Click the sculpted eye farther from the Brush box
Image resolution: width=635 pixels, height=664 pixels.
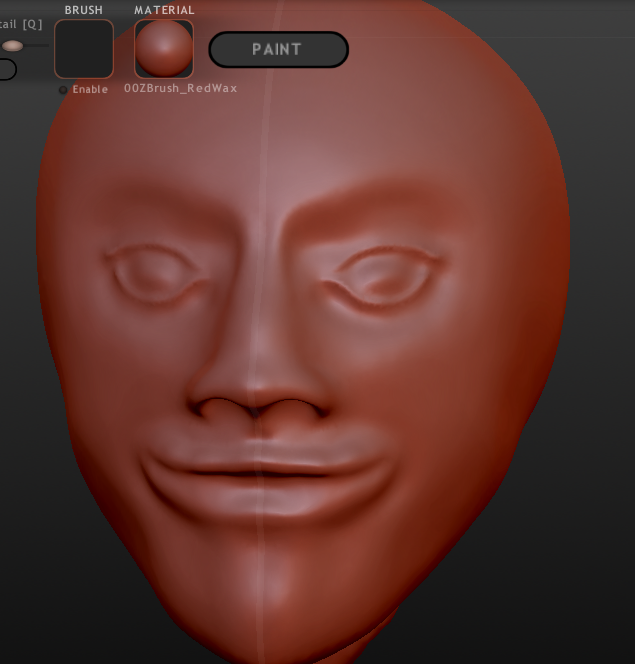(x=381, y=277)
